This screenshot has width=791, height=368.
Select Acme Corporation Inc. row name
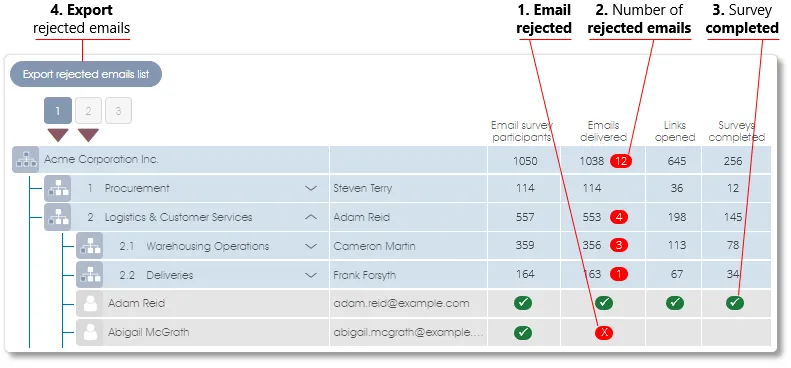(x=101, y=160)
